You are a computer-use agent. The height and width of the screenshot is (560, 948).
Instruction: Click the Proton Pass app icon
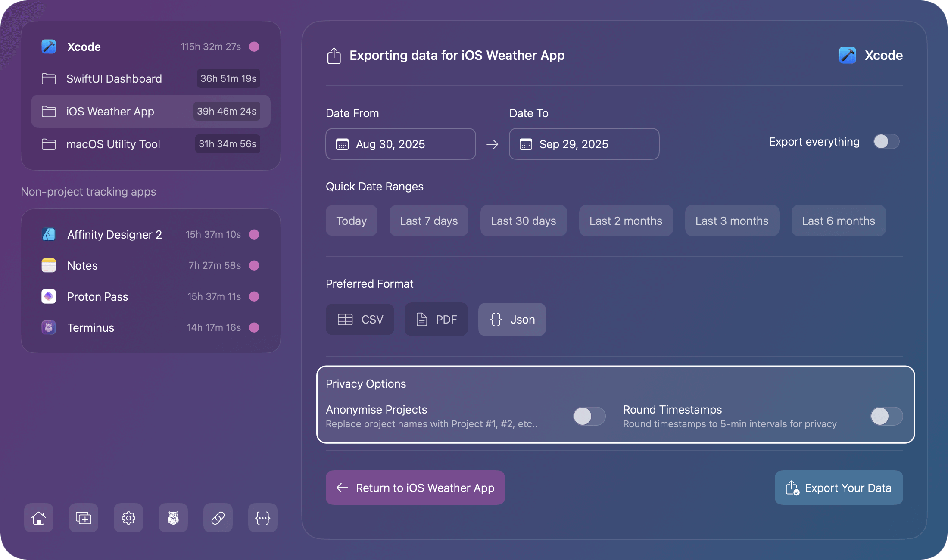pos(49,296)
